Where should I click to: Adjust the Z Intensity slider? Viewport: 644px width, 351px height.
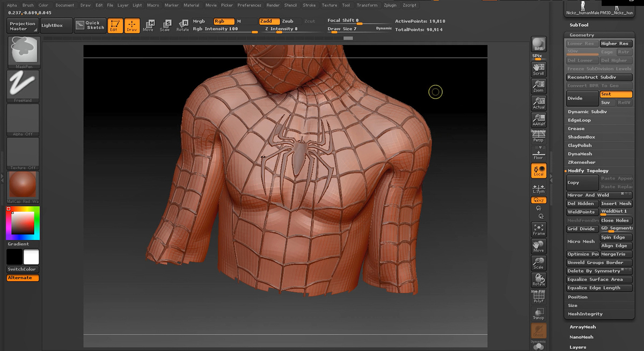click(x=290, y=30)
